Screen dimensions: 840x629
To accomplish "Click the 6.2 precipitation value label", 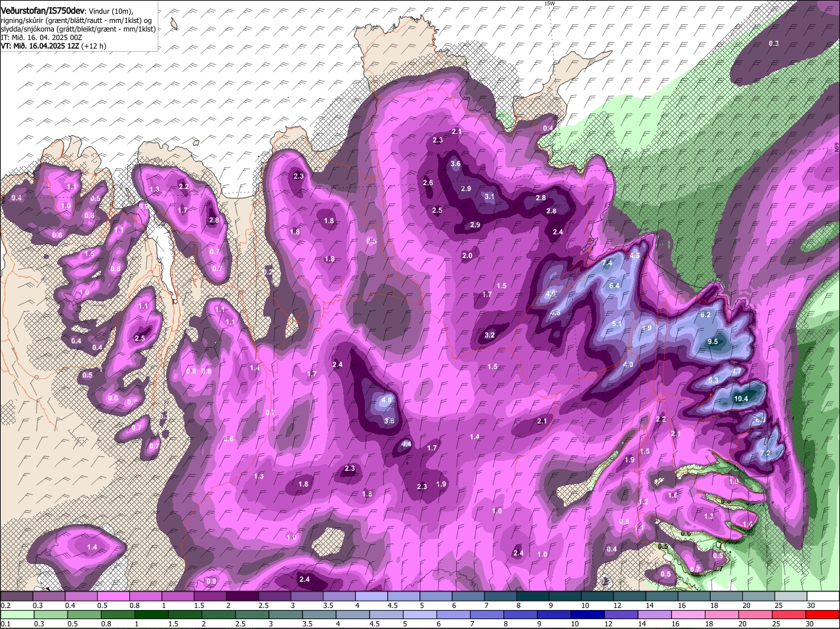I will (x=706, y=314).
